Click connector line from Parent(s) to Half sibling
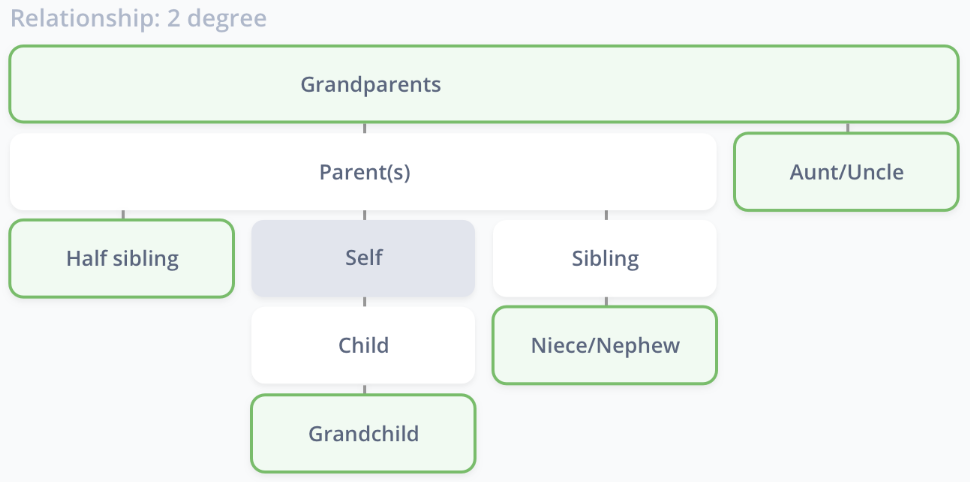970x482 pixels. tap(123, 215)
